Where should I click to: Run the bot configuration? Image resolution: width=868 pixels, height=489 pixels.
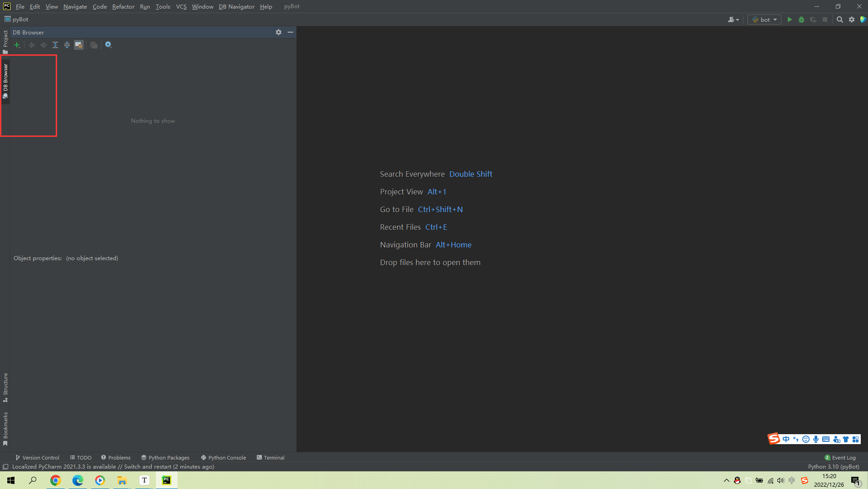[790, 19]
